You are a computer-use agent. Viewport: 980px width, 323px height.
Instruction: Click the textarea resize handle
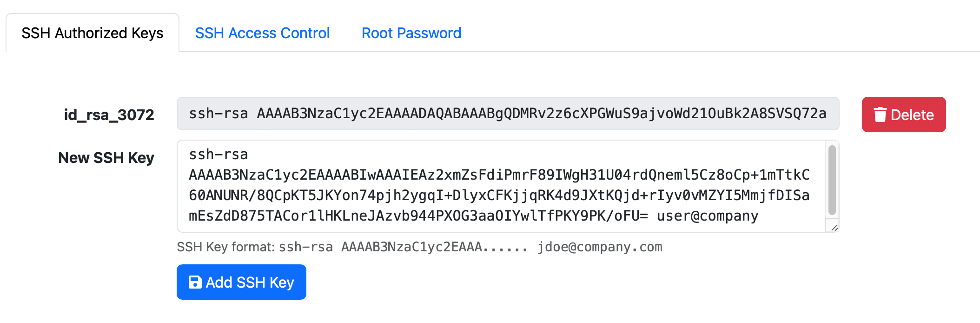tap(834, 227)
